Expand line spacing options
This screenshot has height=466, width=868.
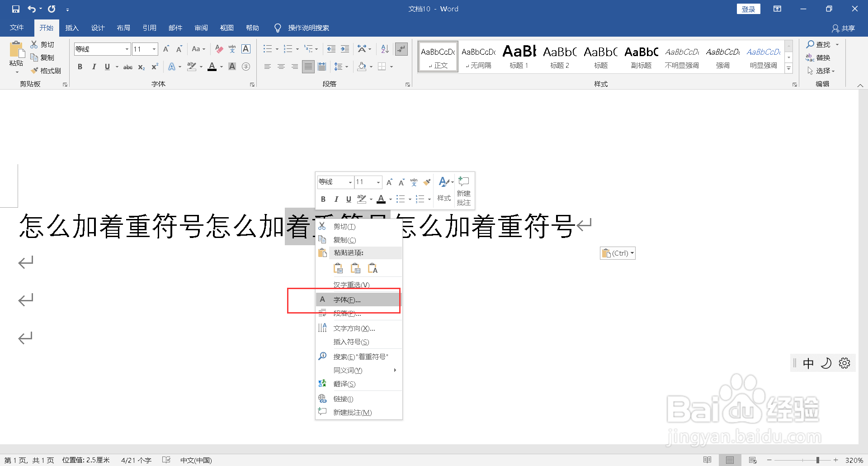(x=341, y=67)
